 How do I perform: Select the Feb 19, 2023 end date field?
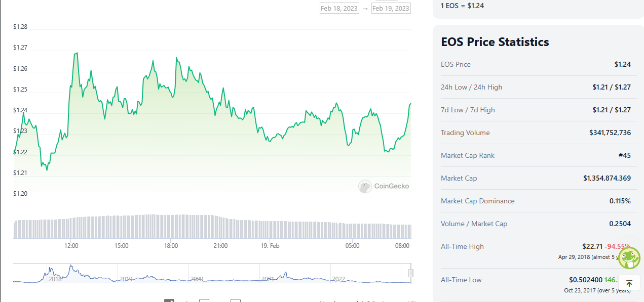[391, 8]
